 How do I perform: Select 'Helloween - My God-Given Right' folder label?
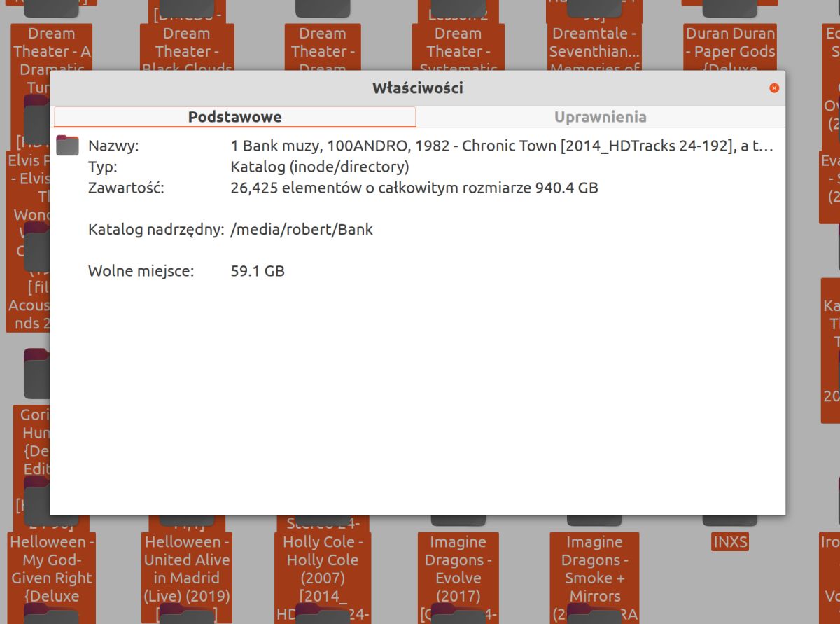pyautogui.click(x=52, y=569)
